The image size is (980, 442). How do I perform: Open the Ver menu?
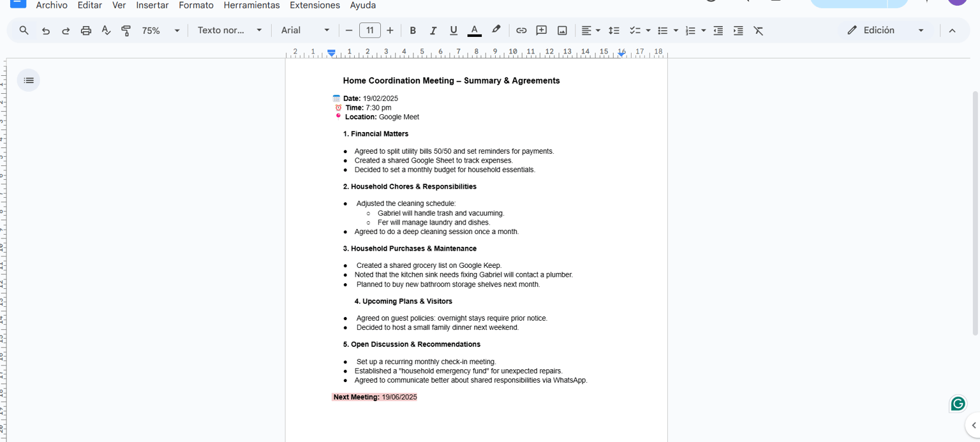(119, 5)
